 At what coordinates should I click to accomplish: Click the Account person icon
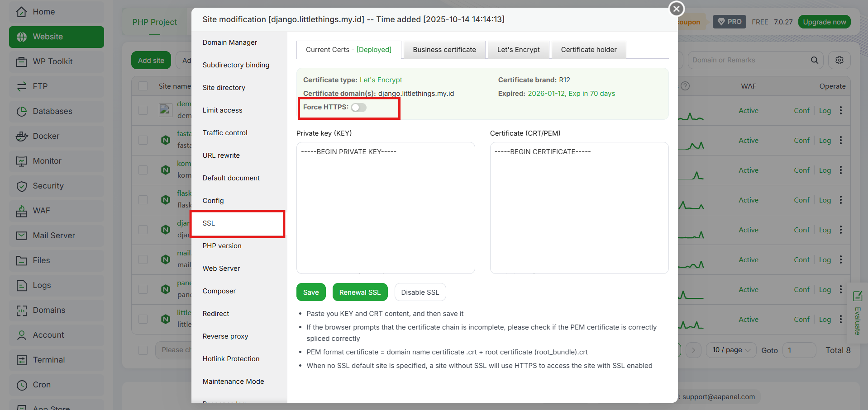point(21,335)
